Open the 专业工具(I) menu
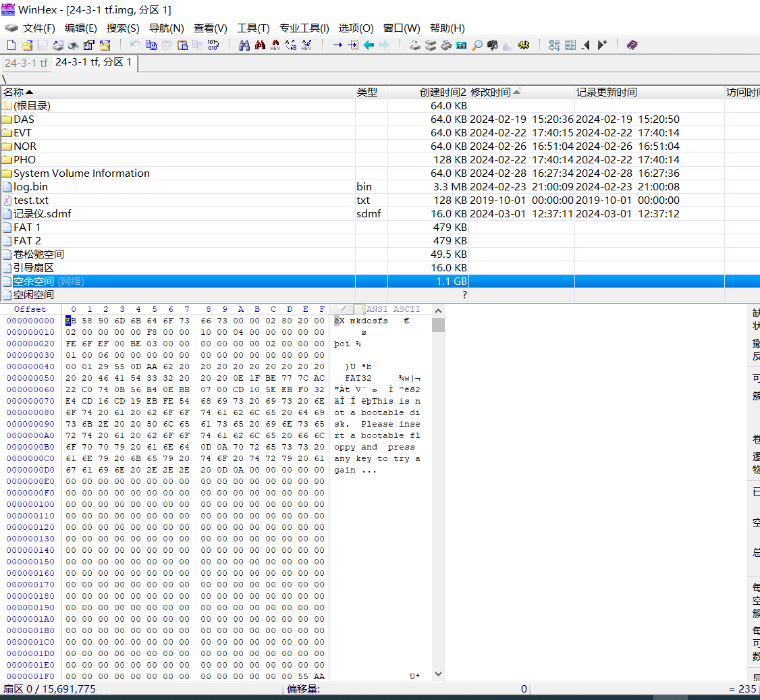 [304, 28]
